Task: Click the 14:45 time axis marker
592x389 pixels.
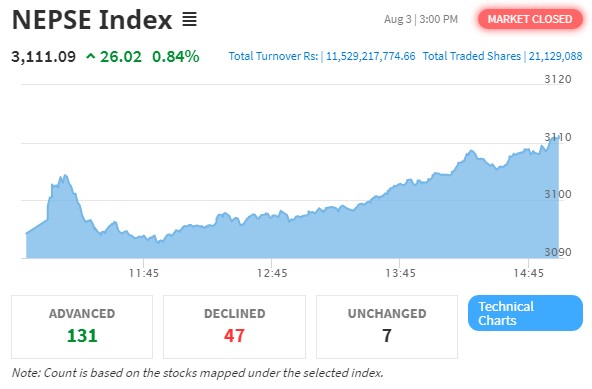Action: click(528, 273)
